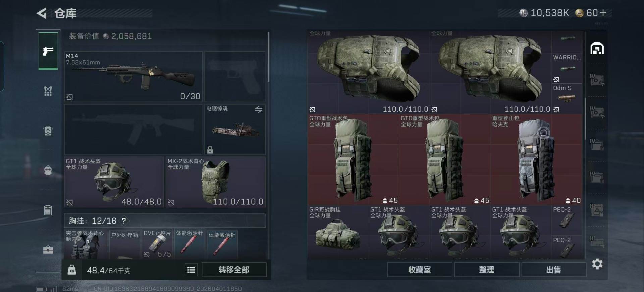Select the weapons pistol category icon
Image resolution: width=644 pixels, height=292 pixels.
[48, 51]
